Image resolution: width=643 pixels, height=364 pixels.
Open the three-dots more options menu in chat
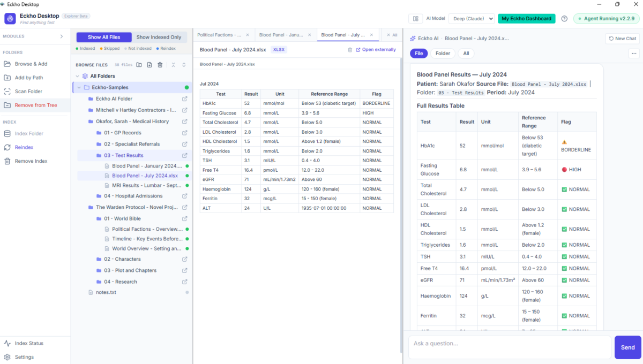click(x=634, y=54)
